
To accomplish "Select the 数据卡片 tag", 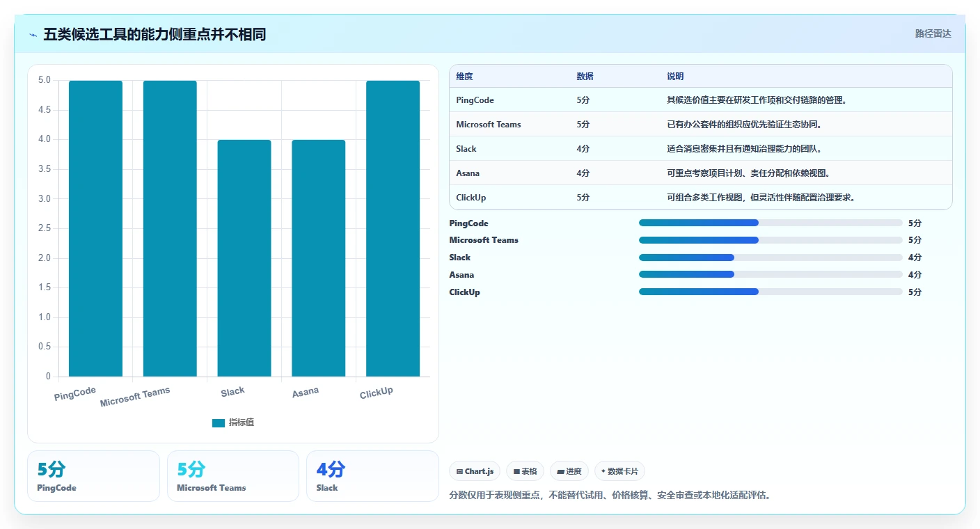I will pos(619,471).
